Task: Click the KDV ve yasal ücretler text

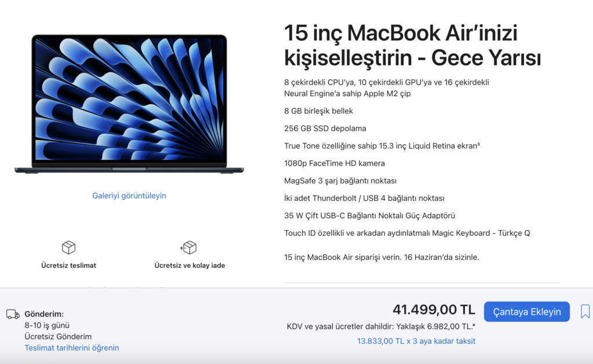Action: click(x=381, y=326)
